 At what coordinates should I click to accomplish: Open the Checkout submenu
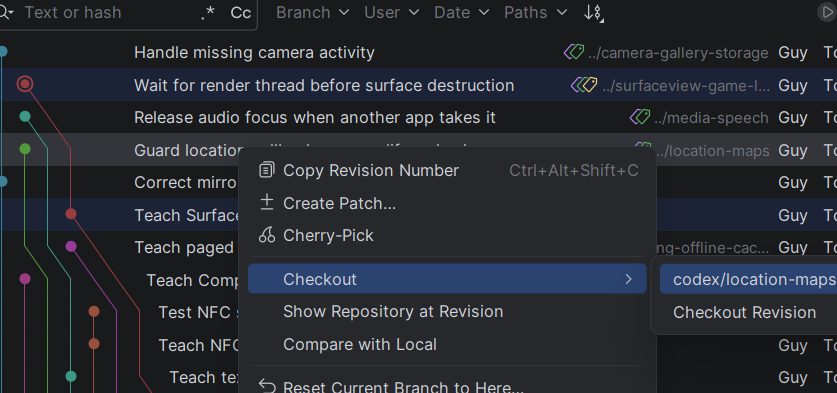(x=447, y=279)
